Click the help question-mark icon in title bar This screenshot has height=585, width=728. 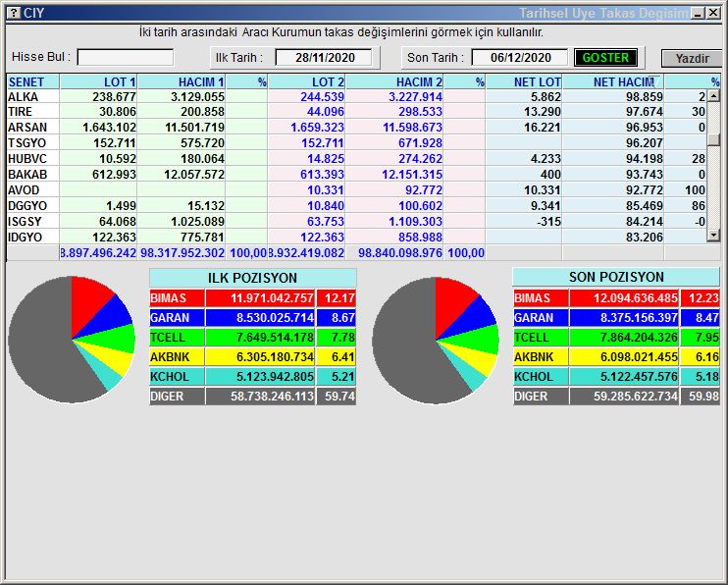click(15, 13)
